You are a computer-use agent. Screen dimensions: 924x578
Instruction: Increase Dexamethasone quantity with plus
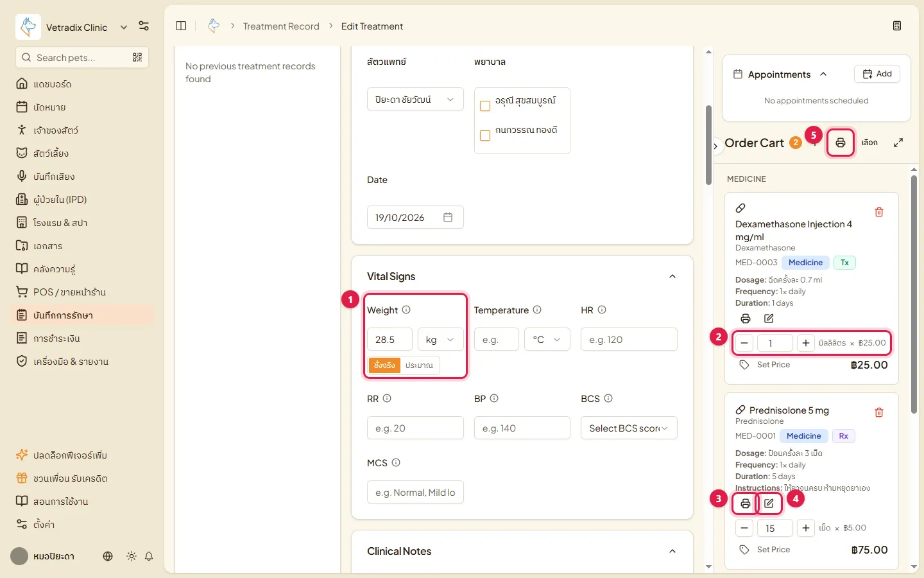(806, 343)
